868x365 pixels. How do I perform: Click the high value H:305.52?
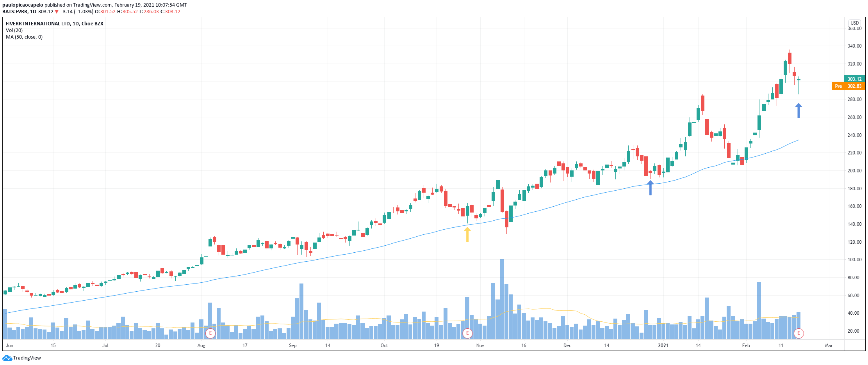coord(127,11)
